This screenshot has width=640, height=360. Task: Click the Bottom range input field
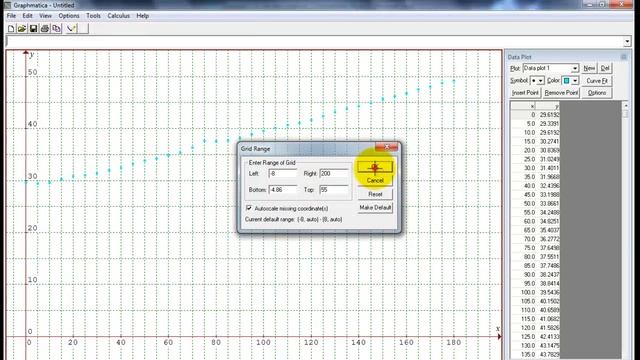(283, 190)
